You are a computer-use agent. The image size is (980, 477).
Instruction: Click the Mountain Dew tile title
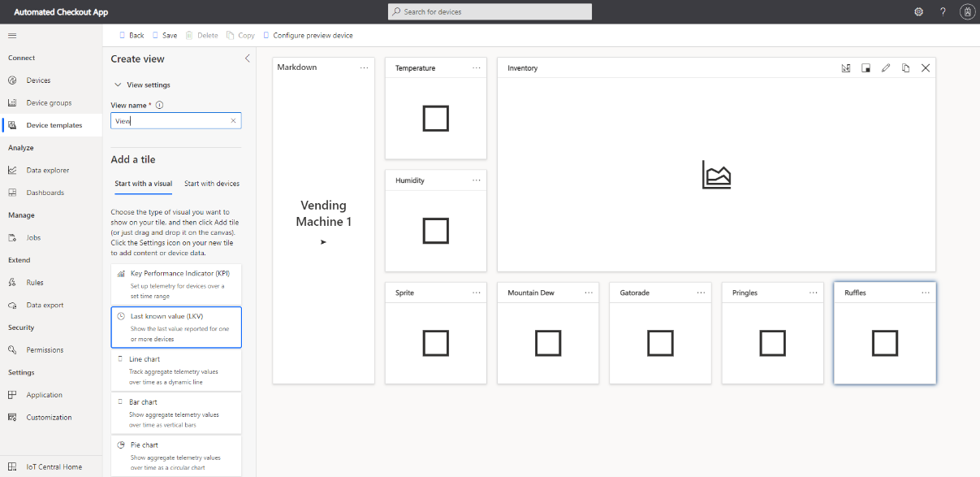(x=531, y=293)
